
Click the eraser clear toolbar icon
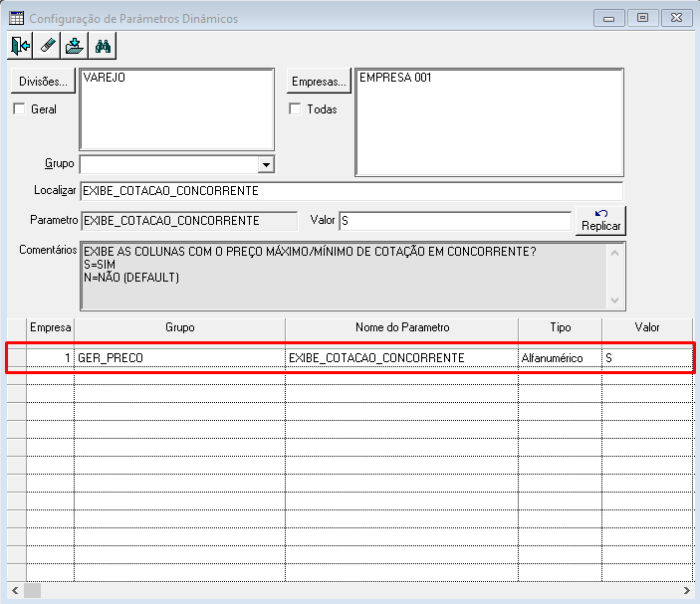point(47,46)
